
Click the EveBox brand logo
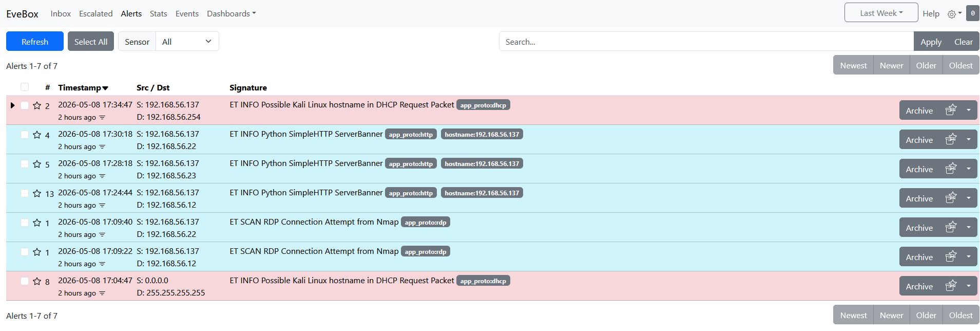[22, 14]
